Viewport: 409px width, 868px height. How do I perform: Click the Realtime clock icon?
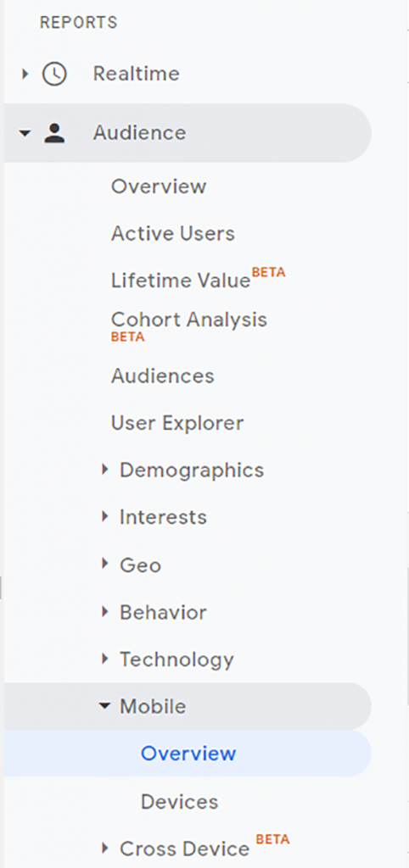pyautogui.click(x=54, y=74)
